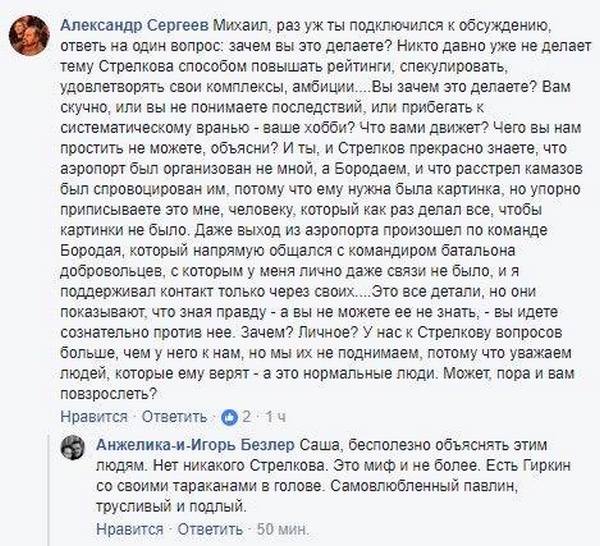Reply to Александр Сергеев's comment via Ответить
The image size is (600, 546).
pyautogui.click(x=174, y=417)
